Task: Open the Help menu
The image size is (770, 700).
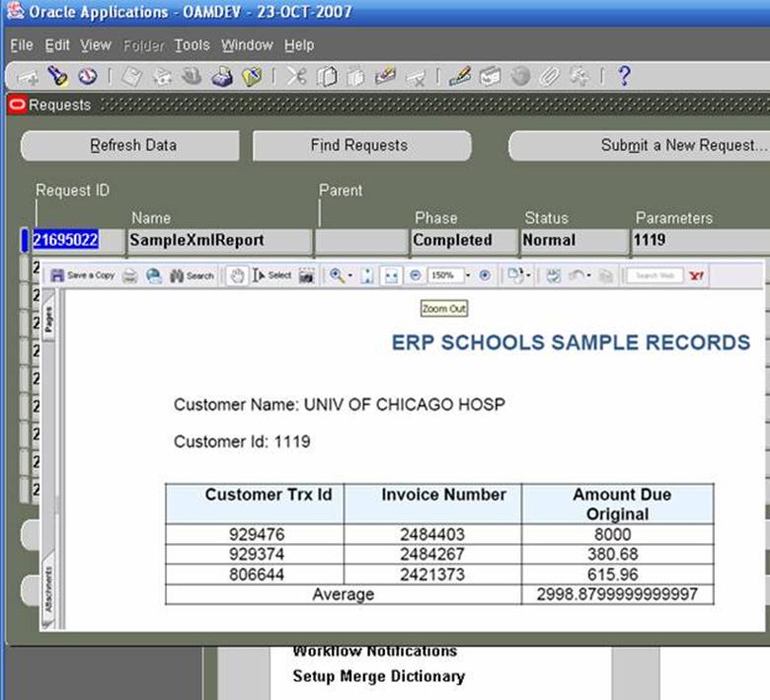Action: (x=298, y=45)
